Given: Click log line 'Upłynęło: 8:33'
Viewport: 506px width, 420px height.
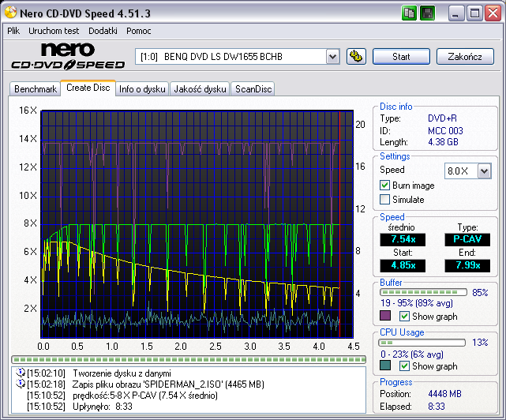Looking at the screenshot, I should 103,406.
